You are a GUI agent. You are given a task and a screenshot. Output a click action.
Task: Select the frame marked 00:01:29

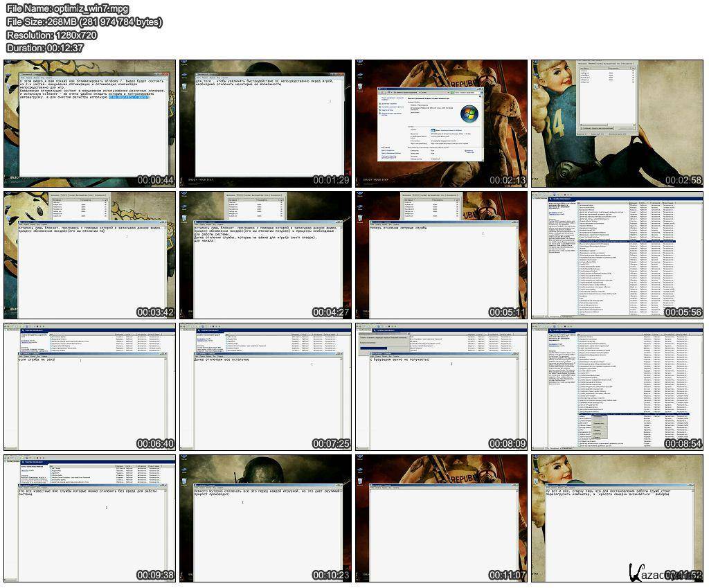point(265,123)
